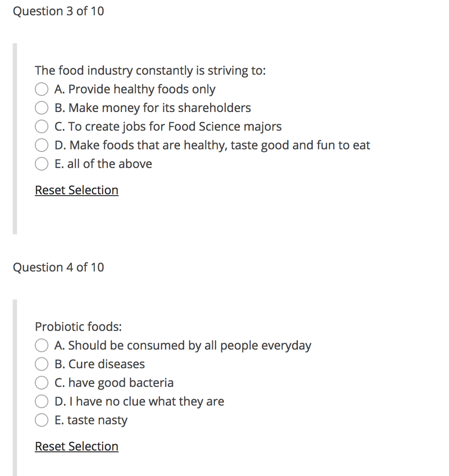The image size is (449, 476).
Task: Click Reset Selection under Question 4
Action: 76,446
